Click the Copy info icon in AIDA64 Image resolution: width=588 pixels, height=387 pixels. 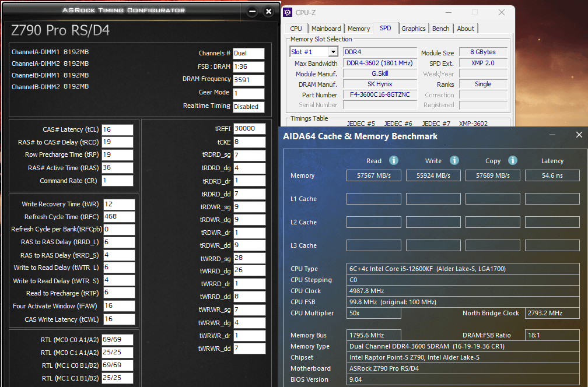tap(513, 160)
